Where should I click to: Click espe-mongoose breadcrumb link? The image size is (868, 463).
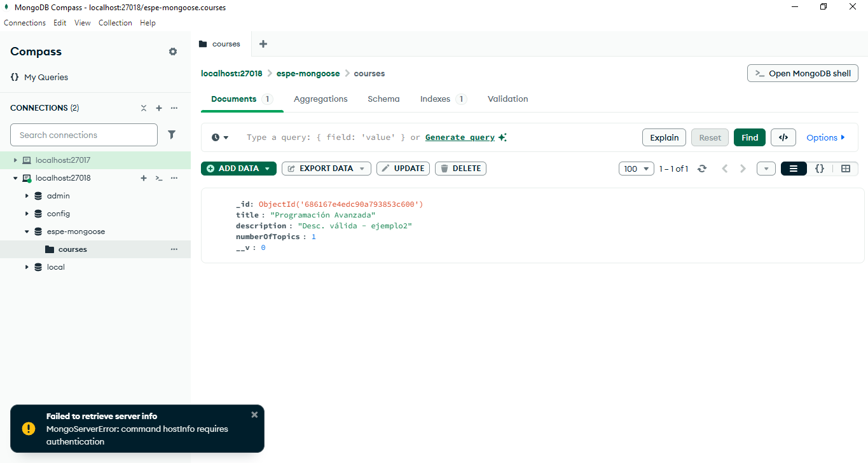(x=308, y=73)
